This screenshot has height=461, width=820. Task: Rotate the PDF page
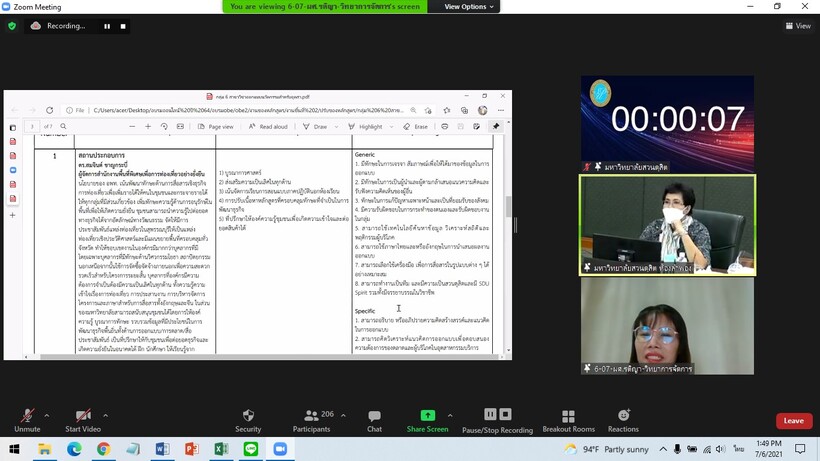pyautogui.click(x=164, y=126)
